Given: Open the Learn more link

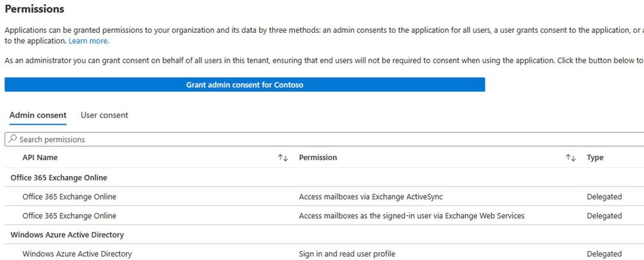Looking at the screenshot, I should tap(89, 41).
